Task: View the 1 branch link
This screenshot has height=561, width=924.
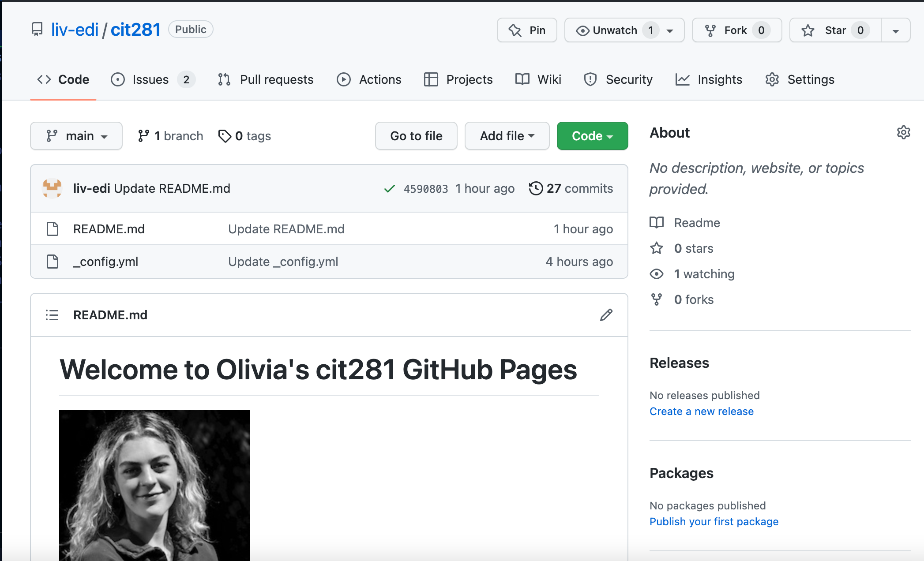Action: [170, 136]
